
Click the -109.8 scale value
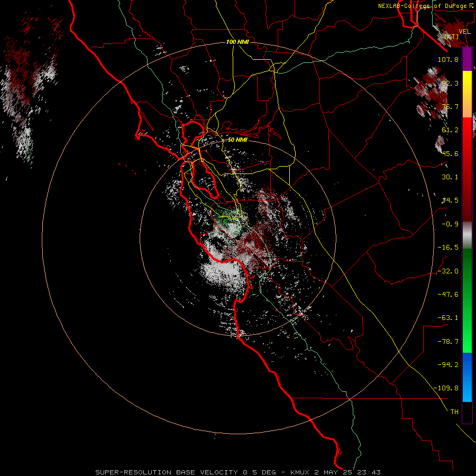point(446,388)
